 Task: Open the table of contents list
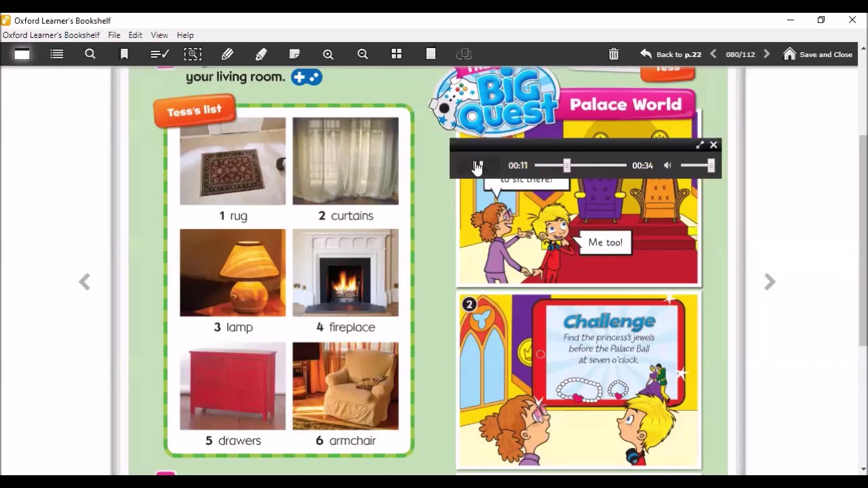57,54
